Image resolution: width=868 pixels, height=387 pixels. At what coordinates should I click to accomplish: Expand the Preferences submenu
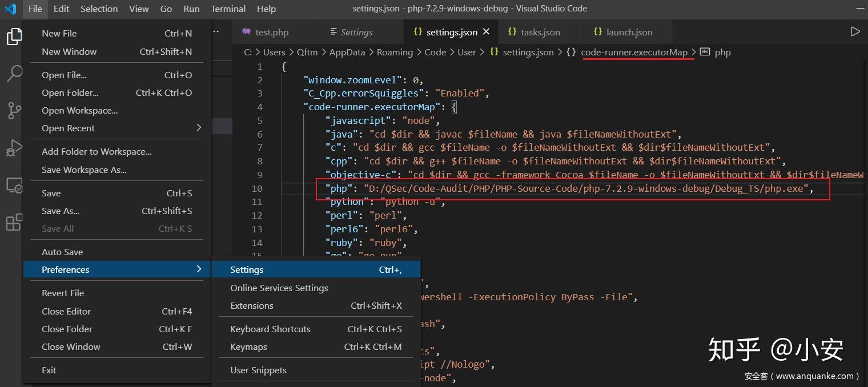pos(116,269)
